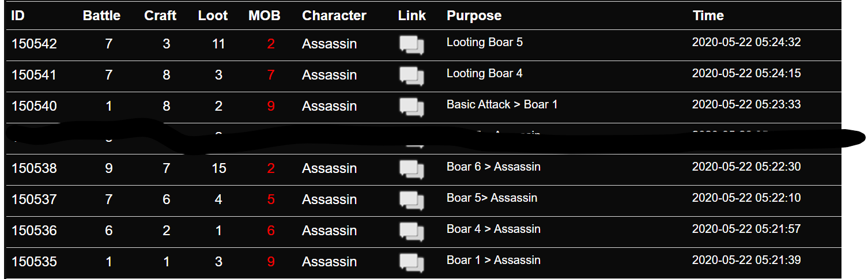
Task: Select the Looting Boar 5 purpose text
Action: tap(485, 43)
